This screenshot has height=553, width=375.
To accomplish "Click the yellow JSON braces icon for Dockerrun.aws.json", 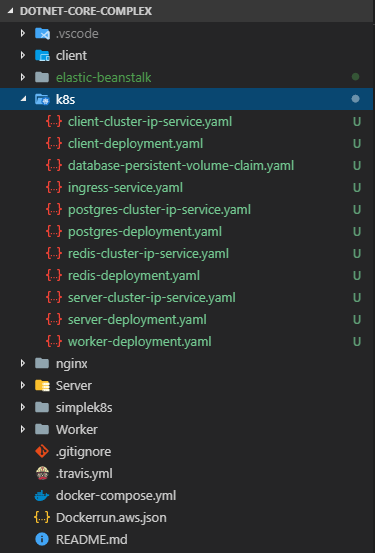I will click(42, 517).
